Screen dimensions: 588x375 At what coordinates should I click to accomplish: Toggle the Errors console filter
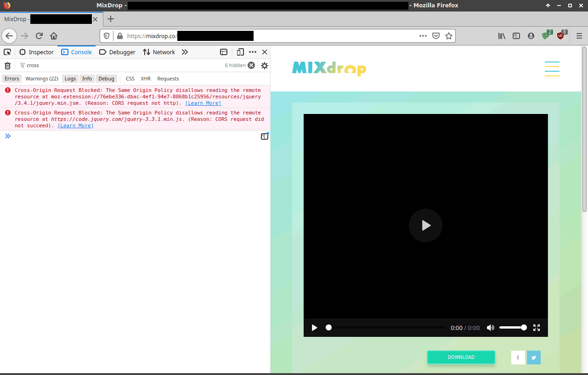11,79
